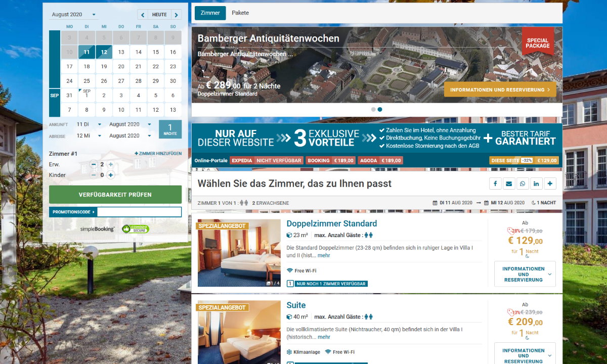Viewport: 607px width, 364px height.
Task: Click the Promotionscode input field
Action: (x=139, y=212)
